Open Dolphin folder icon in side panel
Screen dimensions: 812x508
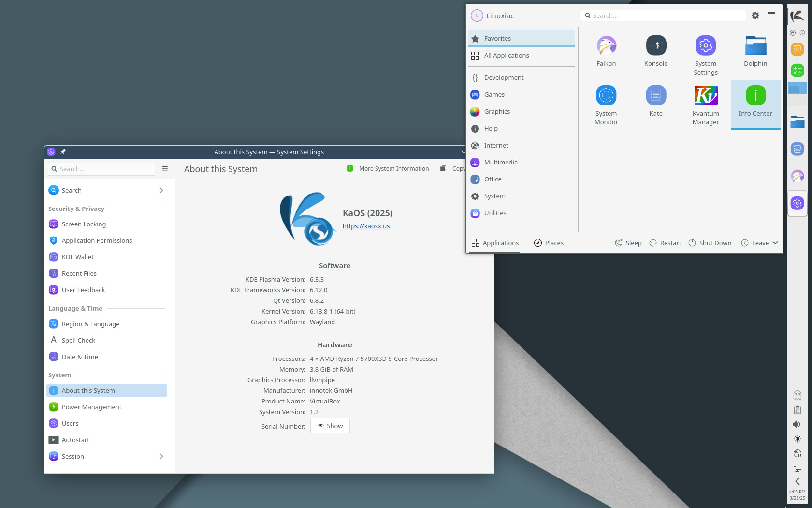pos(797,122)
